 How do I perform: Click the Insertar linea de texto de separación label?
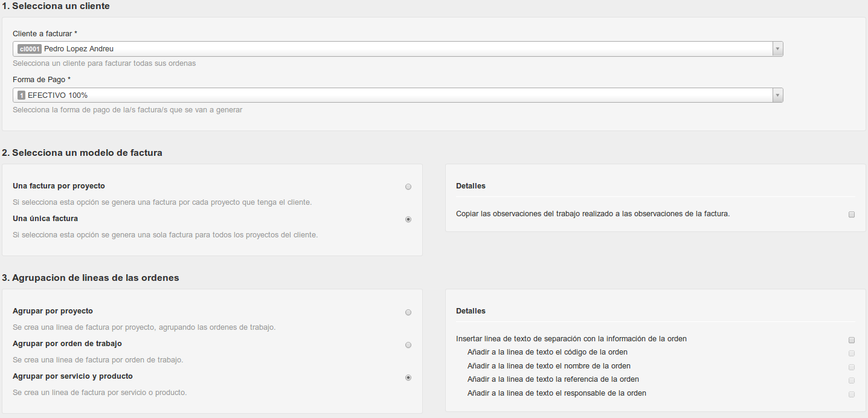571,339
